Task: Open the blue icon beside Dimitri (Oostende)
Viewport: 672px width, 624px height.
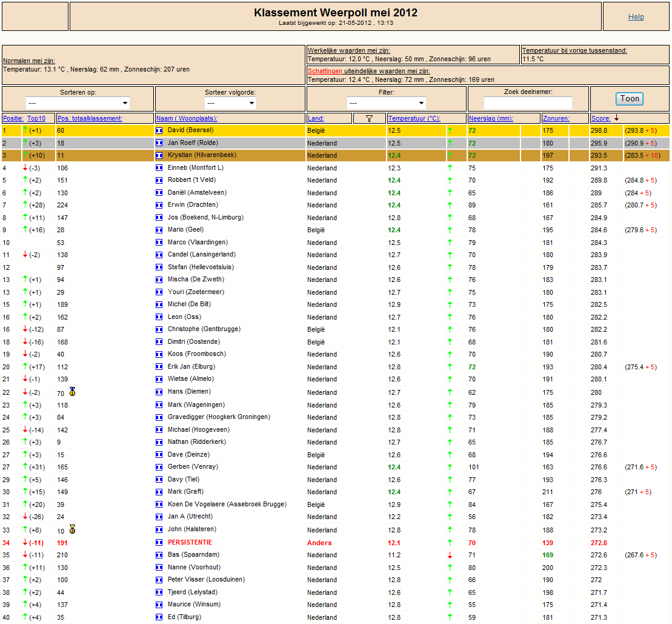Action: pos(159,342)
